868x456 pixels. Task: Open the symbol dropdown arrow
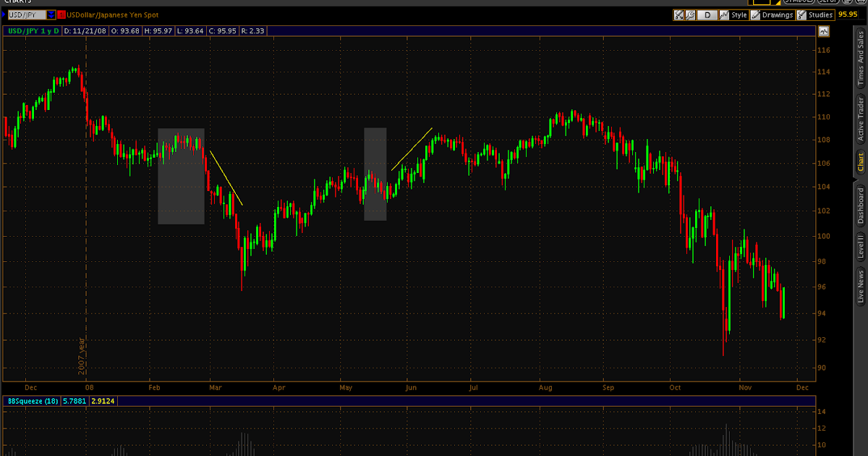[51, 14]
